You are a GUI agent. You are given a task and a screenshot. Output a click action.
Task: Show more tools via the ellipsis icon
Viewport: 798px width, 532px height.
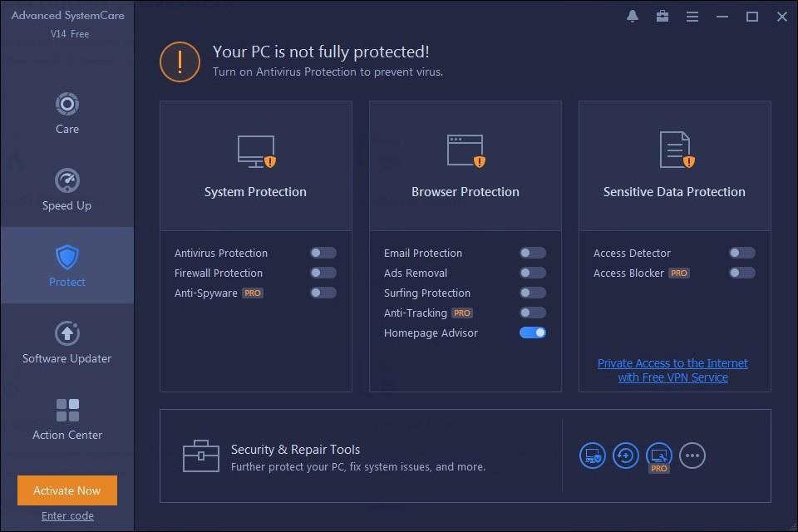(x=692, y=456)
